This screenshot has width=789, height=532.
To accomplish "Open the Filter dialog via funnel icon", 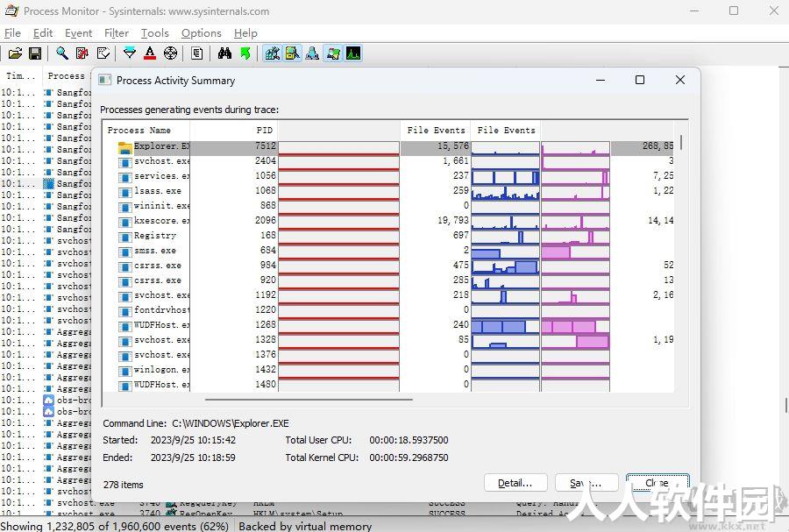I will click(130, 53).
